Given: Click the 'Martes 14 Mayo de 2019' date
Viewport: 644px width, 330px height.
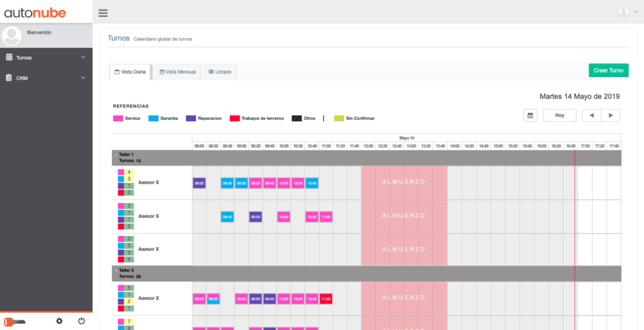Looking at the screenshot, I should pyautogui.click(x=579, y=96).
